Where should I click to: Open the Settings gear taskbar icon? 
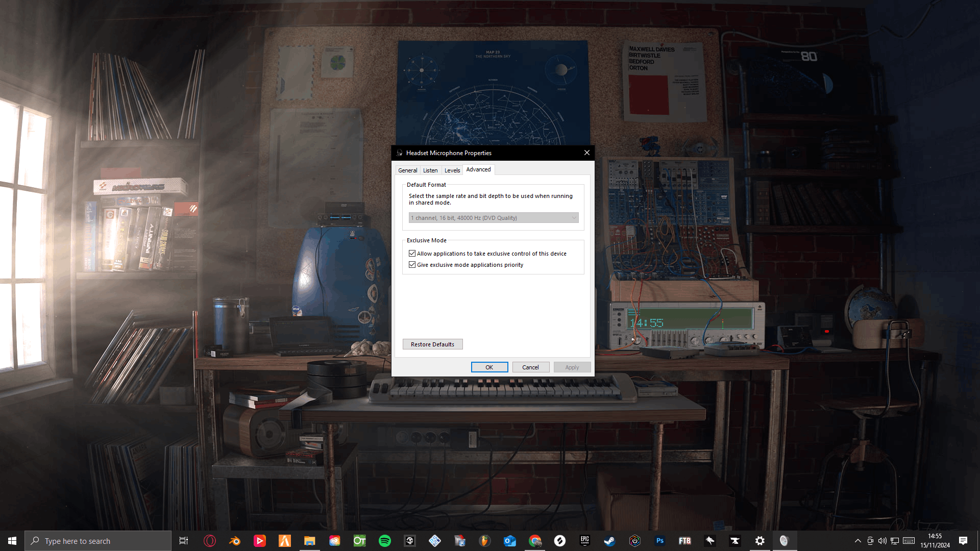click(x=759, y=541)
